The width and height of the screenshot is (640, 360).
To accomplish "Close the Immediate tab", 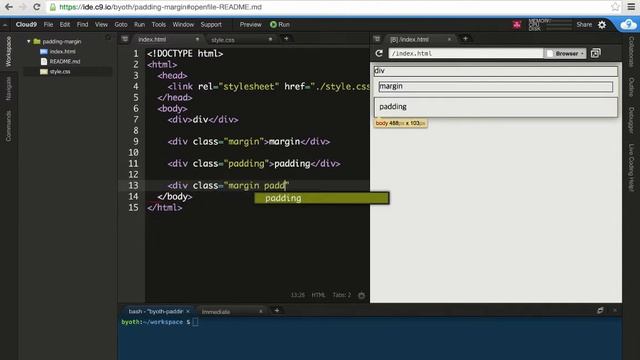I will [x=260, y=311].
